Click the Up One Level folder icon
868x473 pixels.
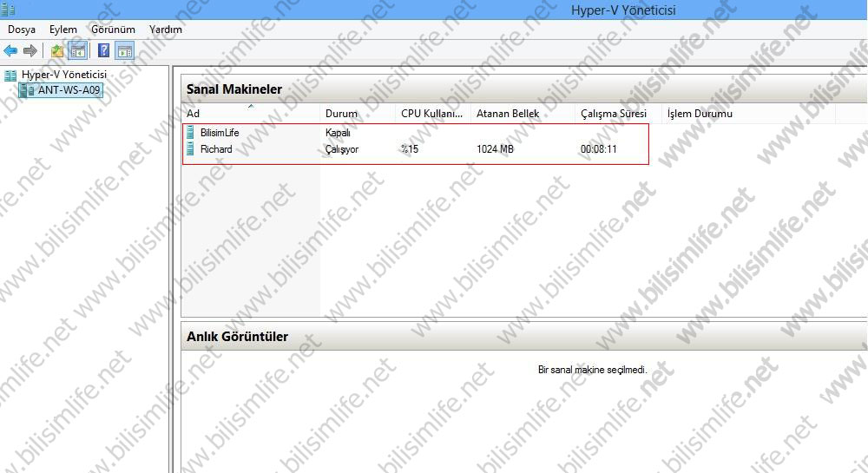(57, 51)
